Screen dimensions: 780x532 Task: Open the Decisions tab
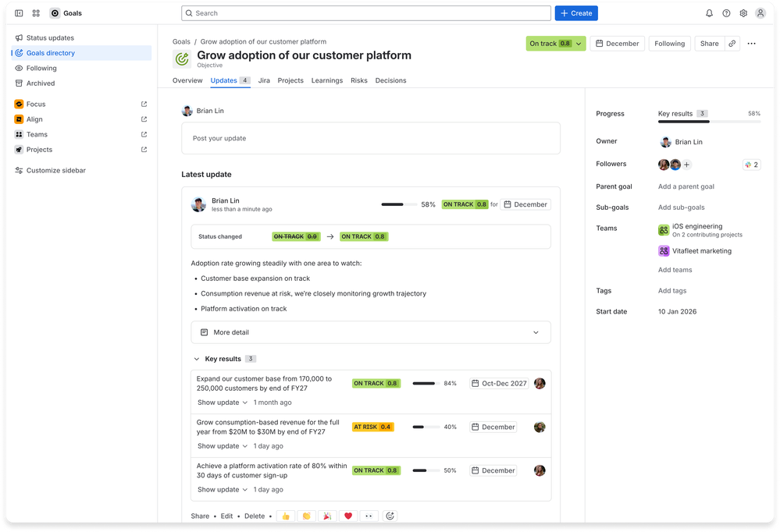(390, 80)
